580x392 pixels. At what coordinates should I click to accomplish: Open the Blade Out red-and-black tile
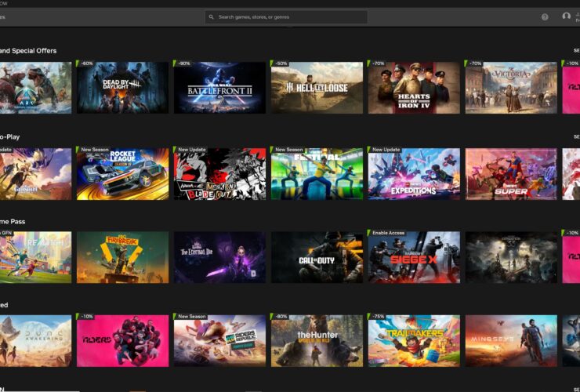219,174
